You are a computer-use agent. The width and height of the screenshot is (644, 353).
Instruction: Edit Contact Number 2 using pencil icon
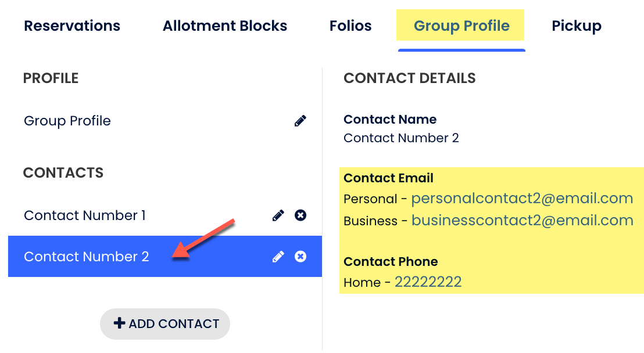(x=278, y=257)
